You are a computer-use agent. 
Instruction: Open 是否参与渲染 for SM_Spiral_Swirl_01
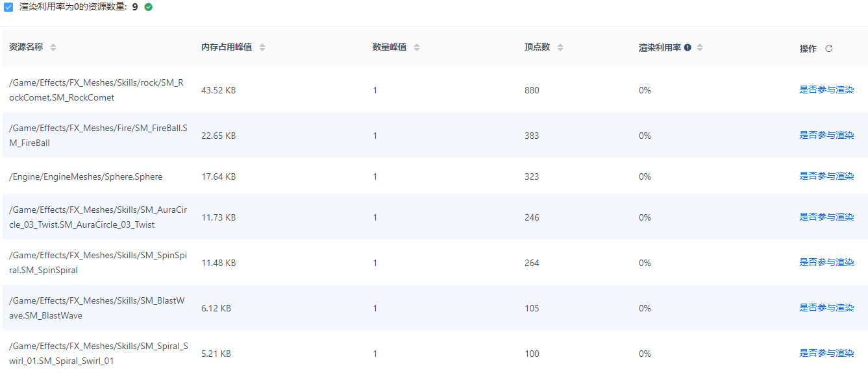826,353
